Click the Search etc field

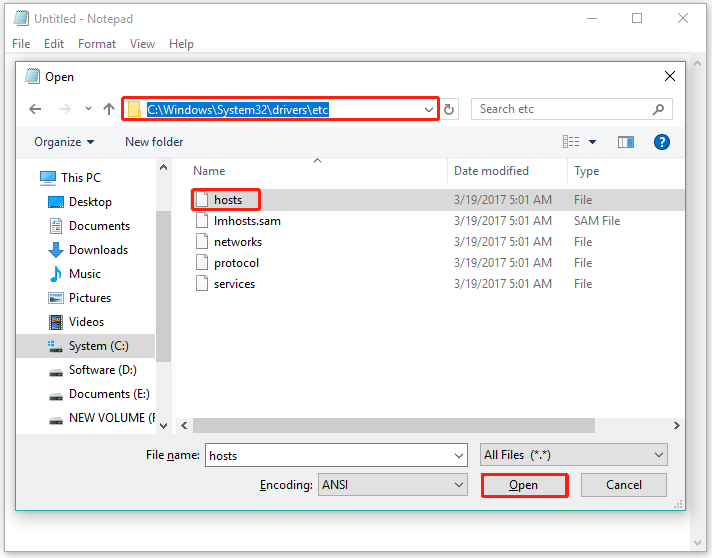[x=571, y=109]
